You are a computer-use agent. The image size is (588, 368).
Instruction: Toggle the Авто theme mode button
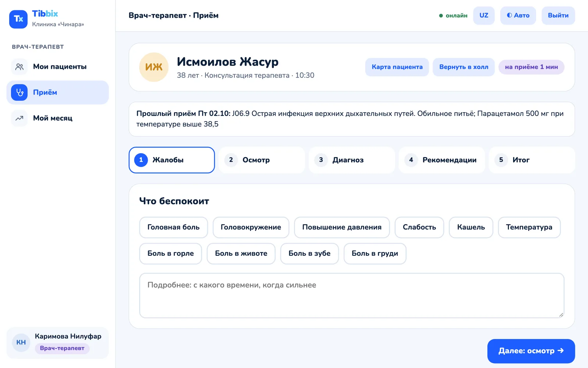click(518, 15)
